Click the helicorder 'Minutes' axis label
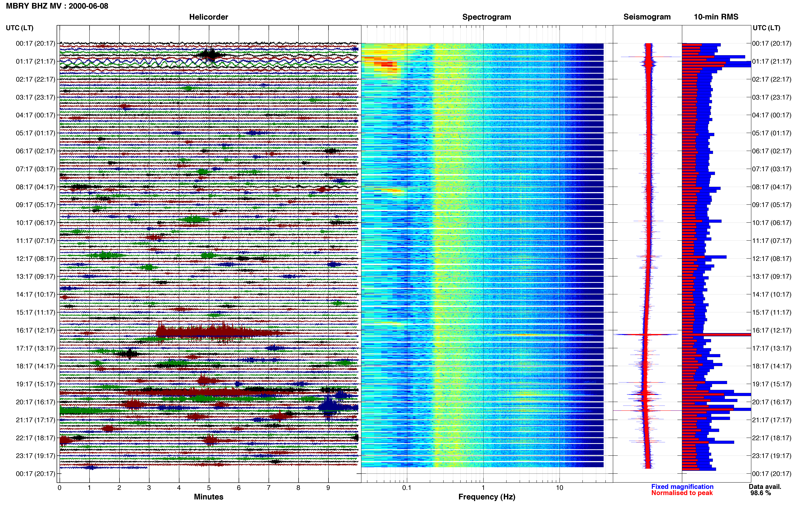The image size is (812, 508). pyautogui.click(x=209, y=497)
